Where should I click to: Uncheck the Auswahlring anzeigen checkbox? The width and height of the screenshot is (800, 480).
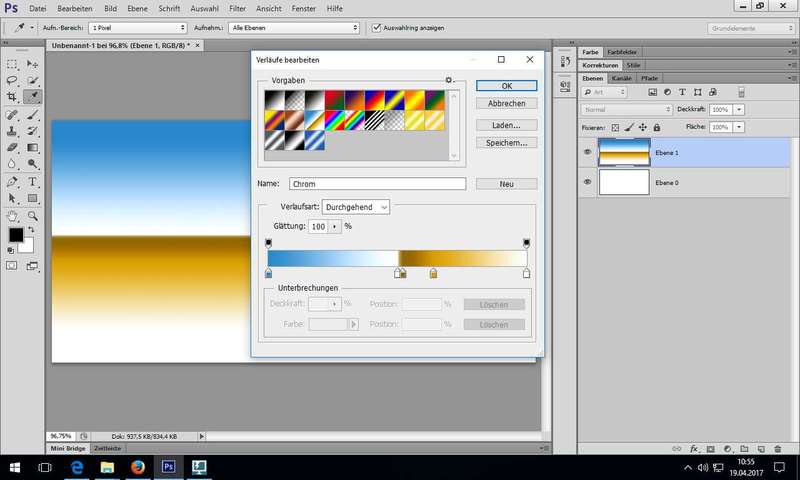tap(376, 28)
